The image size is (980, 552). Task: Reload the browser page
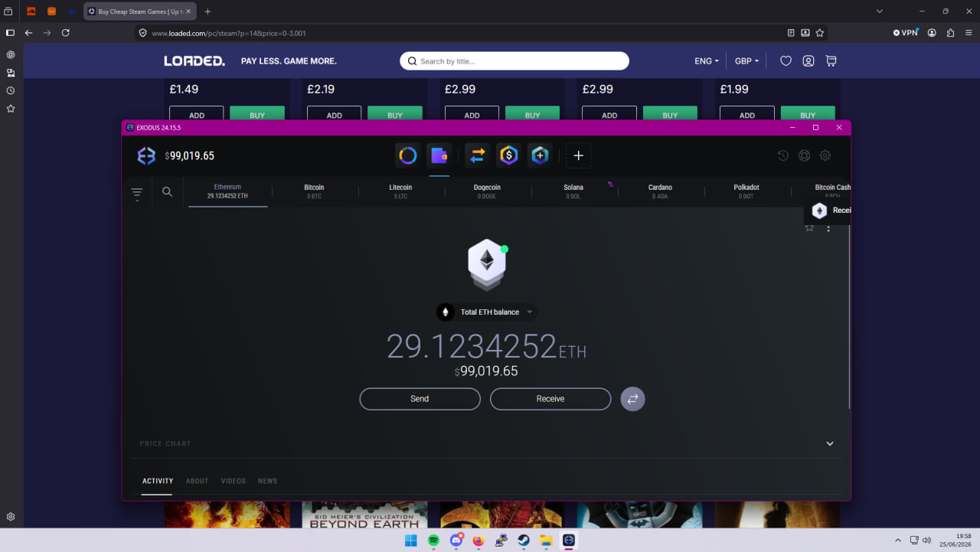(66, 33)
